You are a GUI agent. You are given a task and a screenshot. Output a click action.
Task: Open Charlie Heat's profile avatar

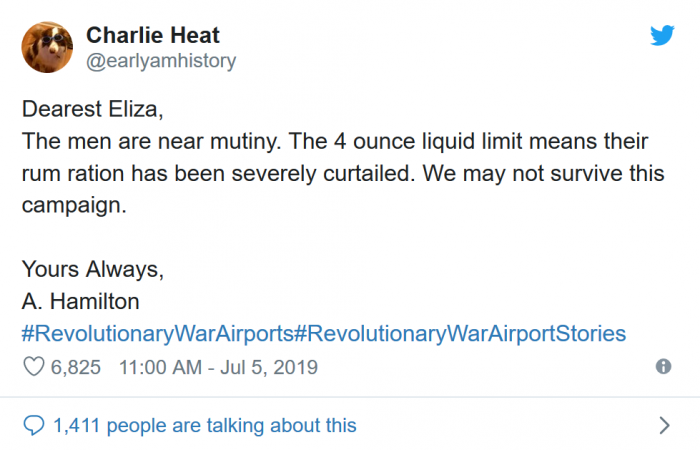pos(48,47)
